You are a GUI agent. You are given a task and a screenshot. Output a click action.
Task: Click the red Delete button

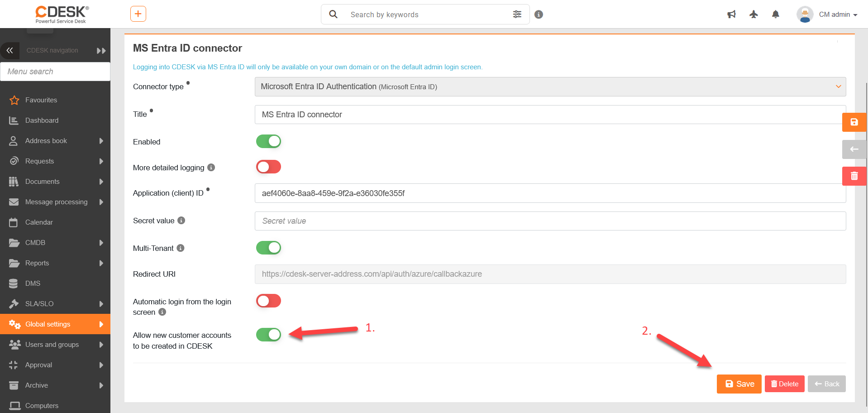[x=785, y=384]
